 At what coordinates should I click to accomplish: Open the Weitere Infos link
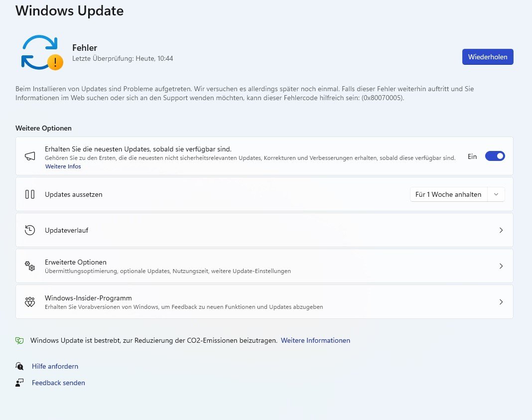(x=63, y=166)
